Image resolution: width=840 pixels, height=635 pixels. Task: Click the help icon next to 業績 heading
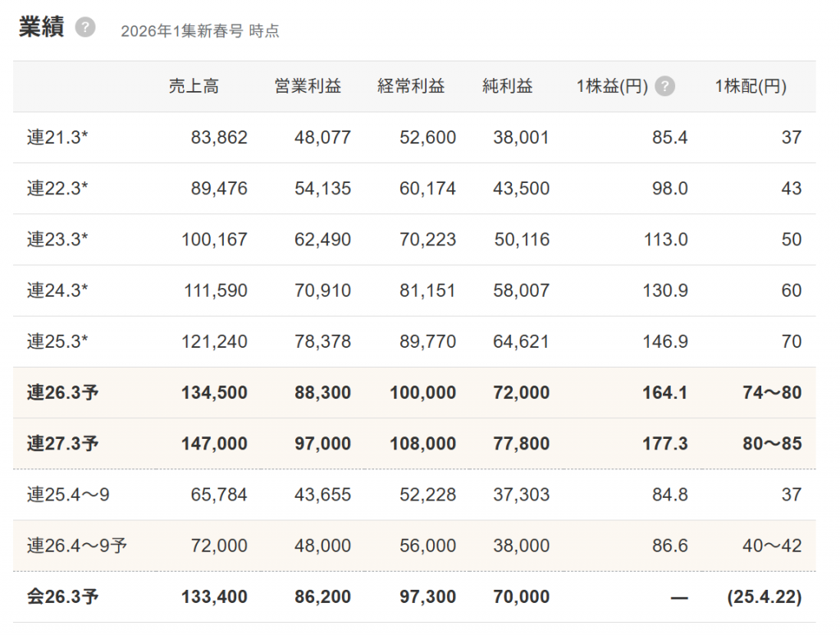[85, 28]
